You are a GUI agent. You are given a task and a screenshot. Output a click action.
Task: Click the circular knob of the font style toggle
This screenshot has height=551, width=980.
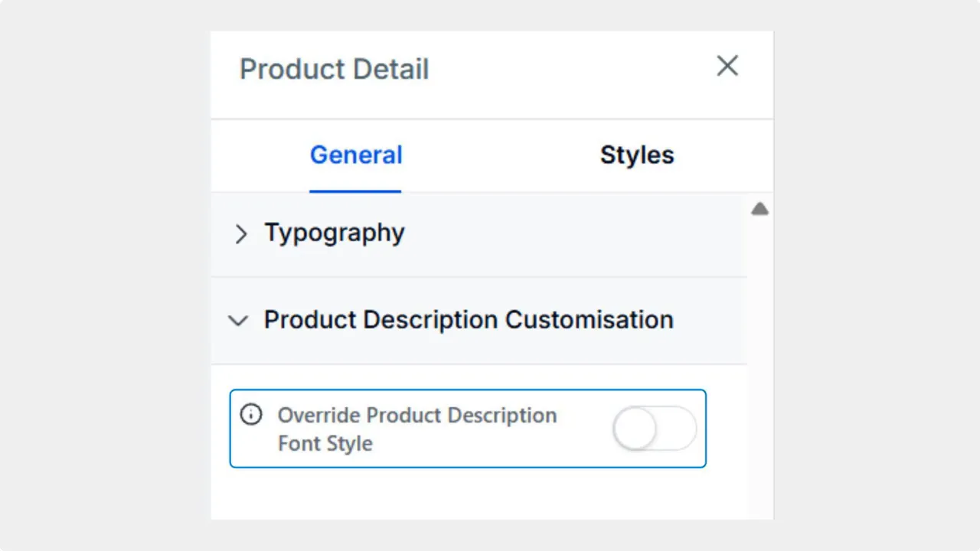click(635, 429)
